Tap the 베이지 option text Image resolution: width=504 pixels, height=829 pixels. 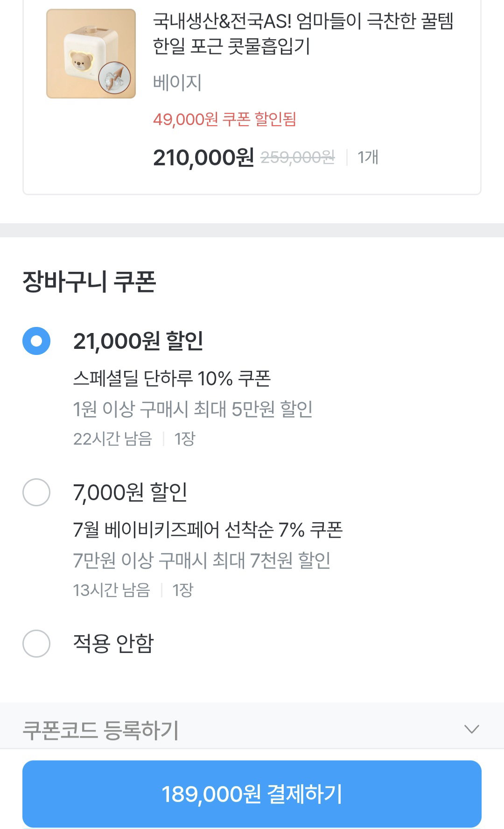coord(177,83)
